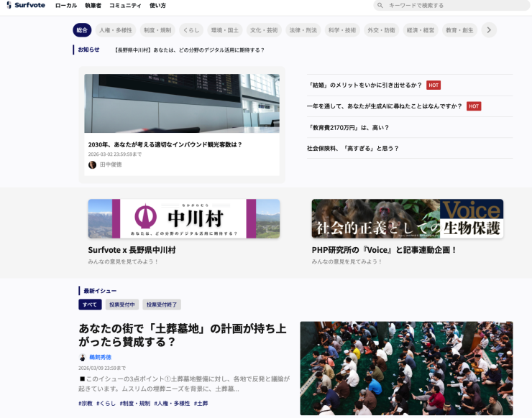
Task: Open the ローカル menu
Action: (66, 6)
